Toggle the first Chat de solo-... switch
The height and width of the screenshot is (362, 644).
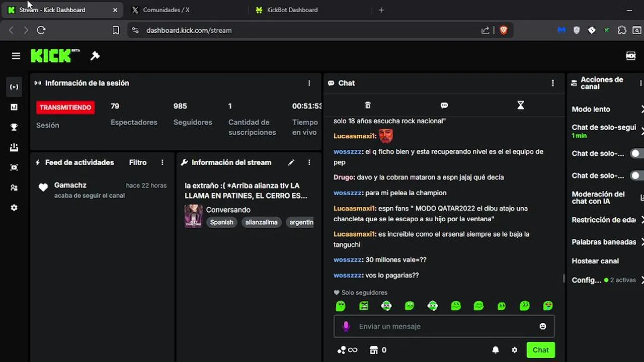pos(637,153)
